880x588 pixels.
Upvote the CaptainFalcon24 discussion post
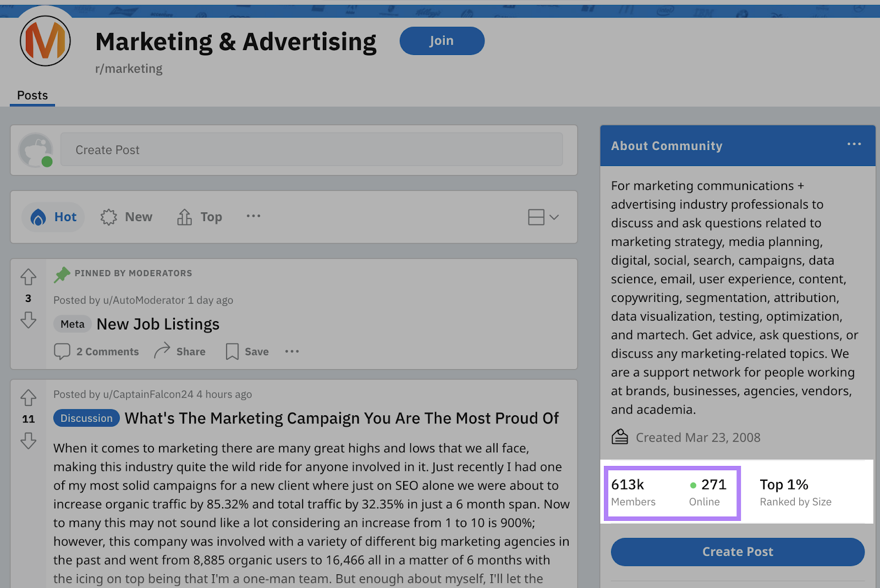click(28, 397)
